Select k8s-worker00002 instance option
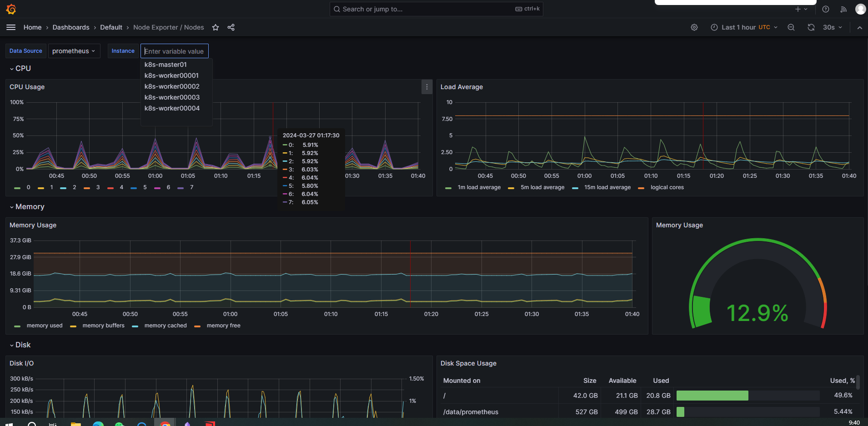Screen dimensions: 868x426 [176, 86]
